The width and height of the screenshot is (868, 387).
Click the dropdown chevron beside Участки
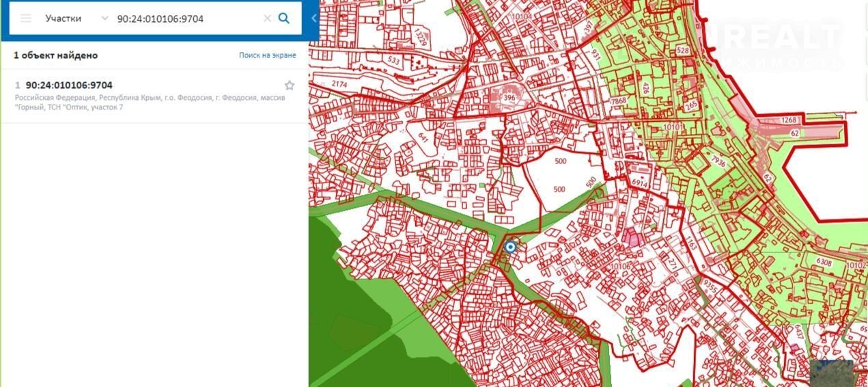coord(104,18)
